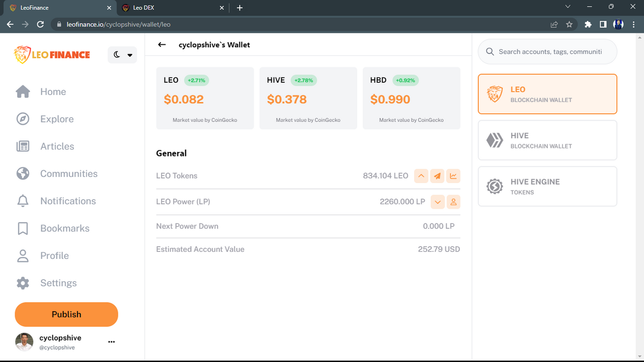Reload the page with the refresh icon
This screenshot has height=362, width=644.
(x=41, y=24)
